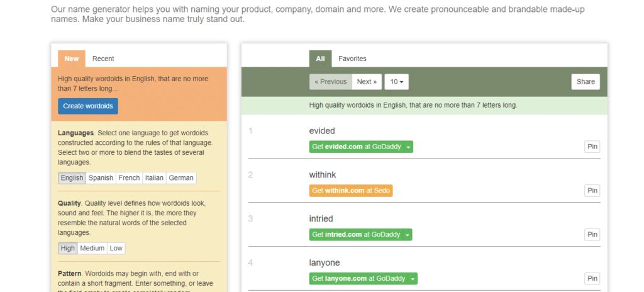The width and height of the screenshot is (644, 292).
Task: Get withink.com at Sedo
Action: click(351, 191)
